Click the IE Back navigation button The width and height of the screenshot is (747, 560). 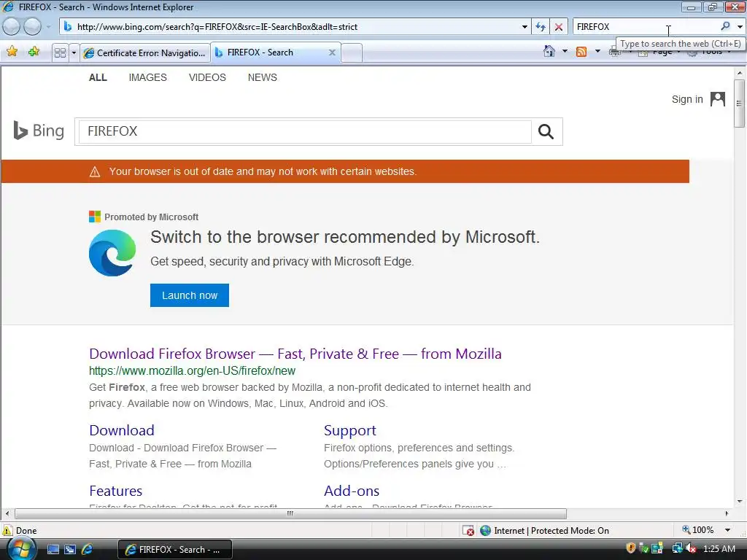click(x=12, y=27)
